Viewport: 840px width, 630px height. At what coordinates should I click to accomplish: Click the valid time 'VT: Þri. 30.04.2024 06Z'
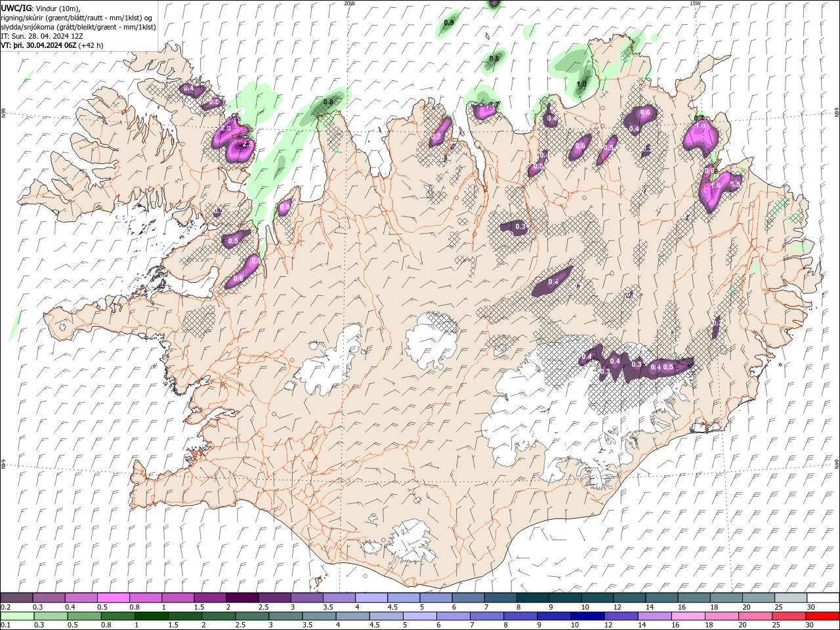click(38, 45)
